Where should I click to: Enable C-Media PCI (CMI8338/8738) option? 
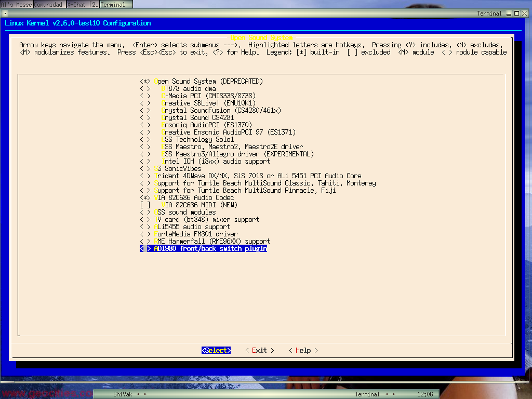click(x=145, y=96)
